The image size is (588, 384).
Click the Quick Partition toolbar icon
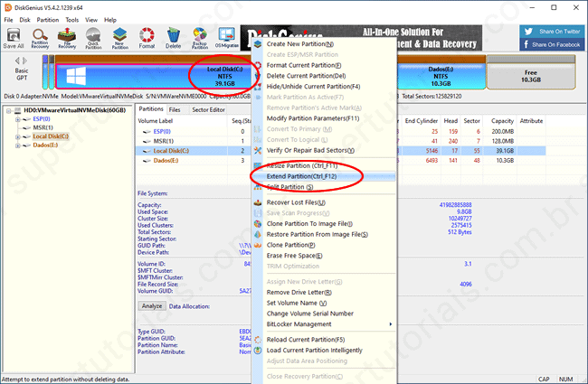(94, 38)
